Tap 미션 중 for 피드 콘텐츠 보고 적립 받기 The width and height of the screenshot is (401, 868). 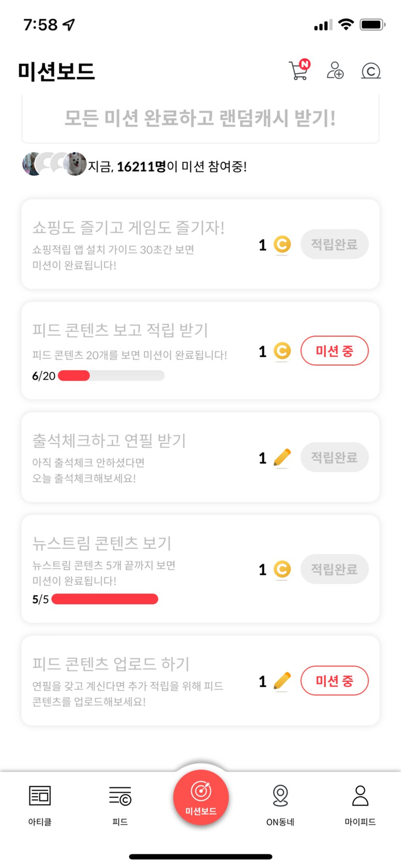tap(335, 351)
